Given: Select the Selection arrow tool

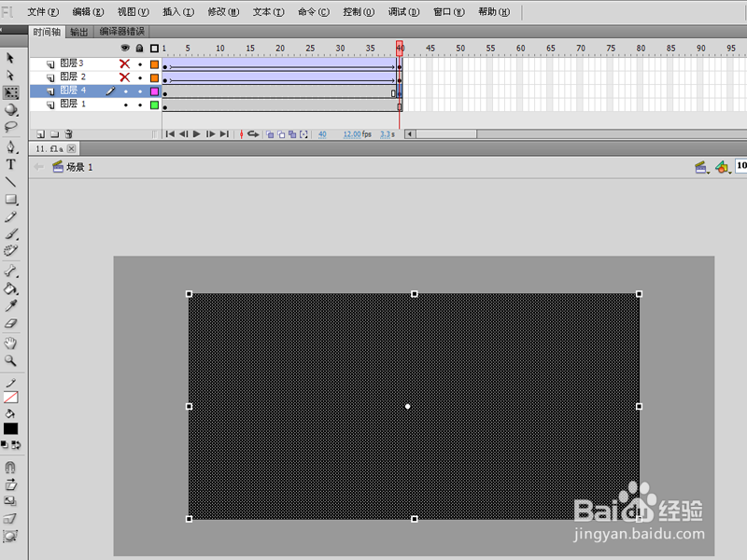Looking at the screenshot, I should point(10,58).
